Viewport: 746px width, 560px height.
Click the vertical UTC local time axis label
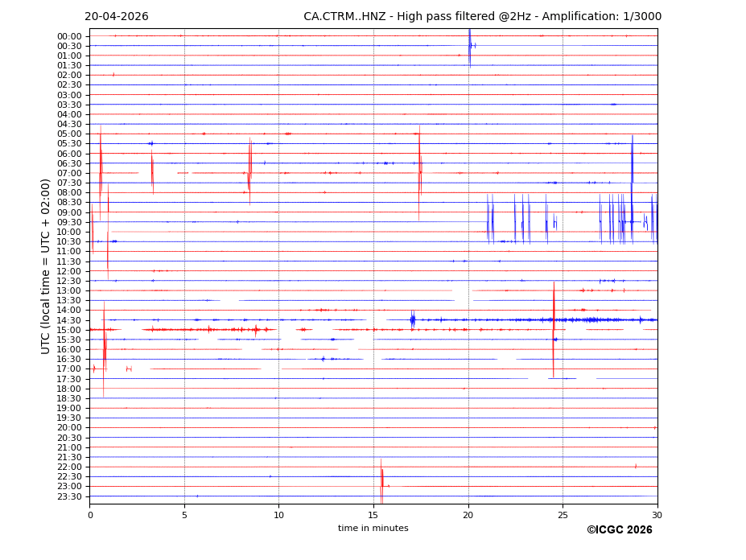click(46, 266)
